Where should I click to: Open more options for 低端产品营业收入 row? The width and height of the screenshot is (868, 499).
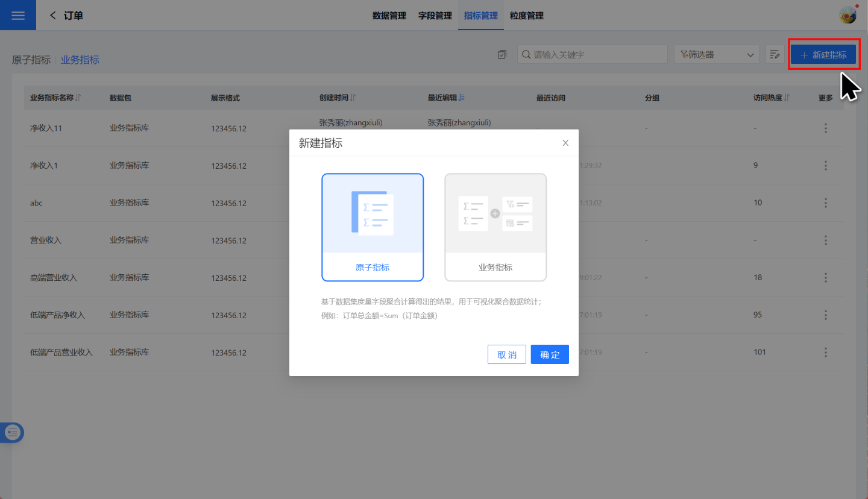pos(825,352)
